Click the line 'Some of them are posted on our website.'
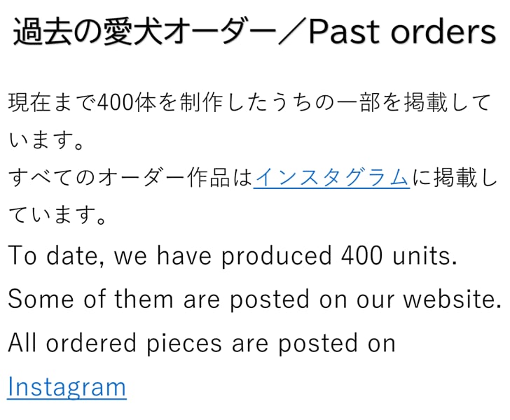Image resolution: width=510 pixels, height=420 pixels. point(254,300)
